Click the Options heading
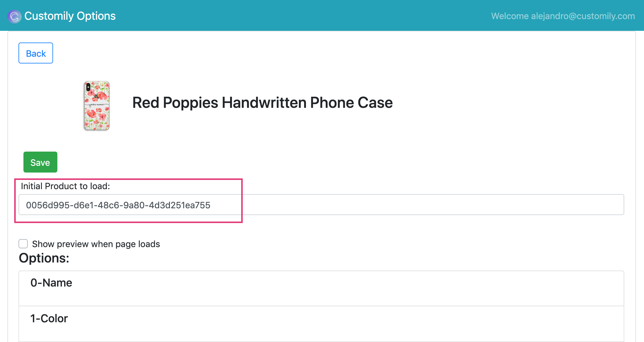The height and width of the screenshot is (342, 644). click(x=44, y=258)
